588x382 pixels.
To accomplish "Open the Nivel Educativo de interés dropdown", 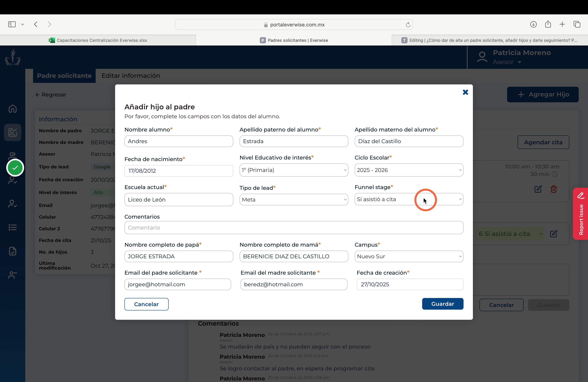I will coord(294,170).
